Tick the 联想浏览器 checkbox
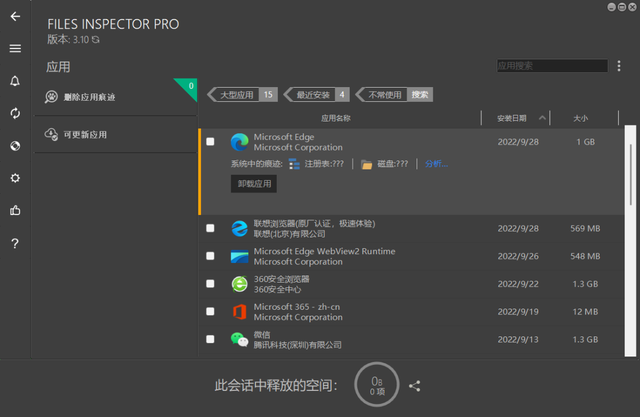Screen dimensions: 640x417 [x=210, y=228]
